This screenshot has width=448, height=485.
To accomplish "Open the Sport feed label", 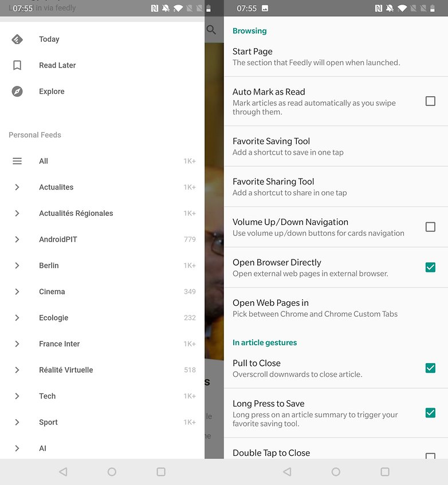I will tap(48, 423).
